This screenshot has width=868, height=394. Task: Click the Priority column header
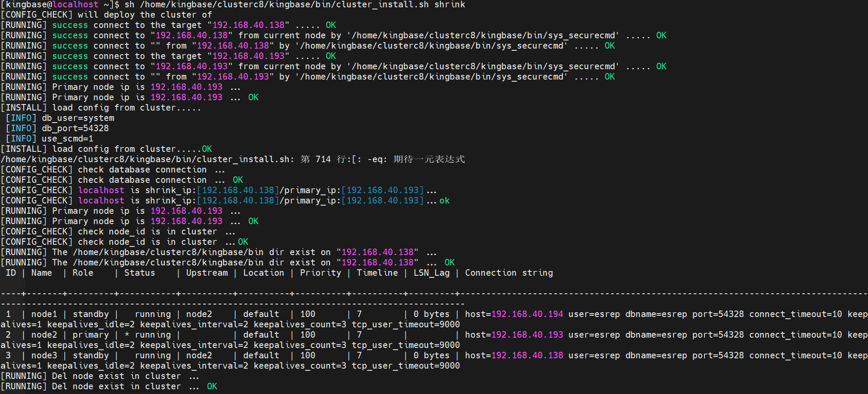click(320, 273)
